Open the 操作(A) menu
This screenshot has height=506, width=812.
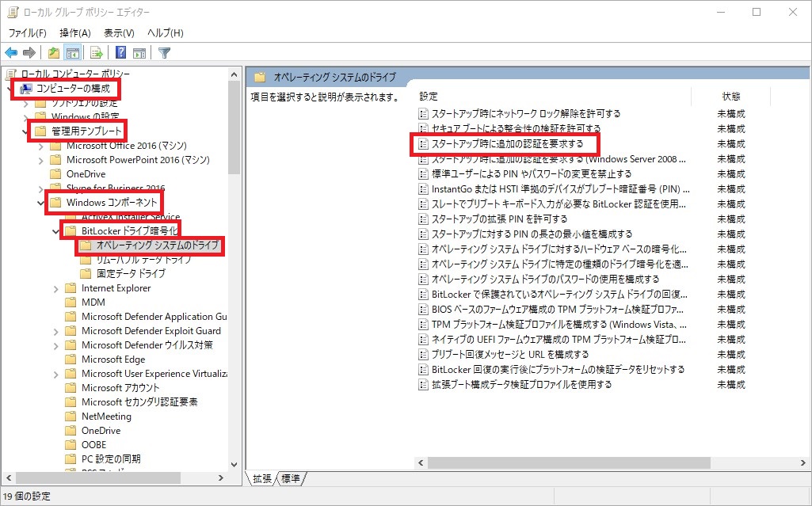[75, 33]
